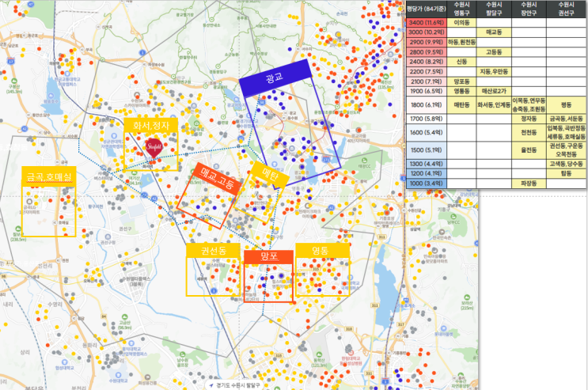Click the 지동,우만동 table cell

pyautogui.click(x=494, y=71)
